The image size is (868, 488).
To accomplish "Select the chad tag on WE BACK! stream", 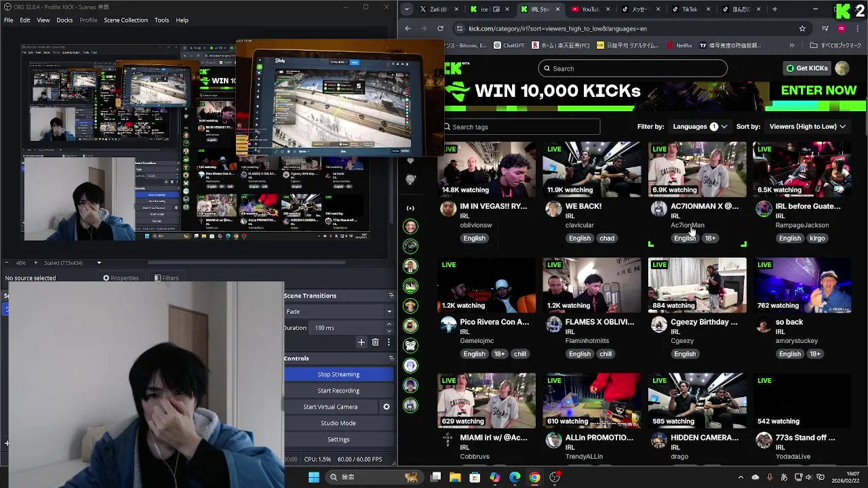I will coord(607,239).
